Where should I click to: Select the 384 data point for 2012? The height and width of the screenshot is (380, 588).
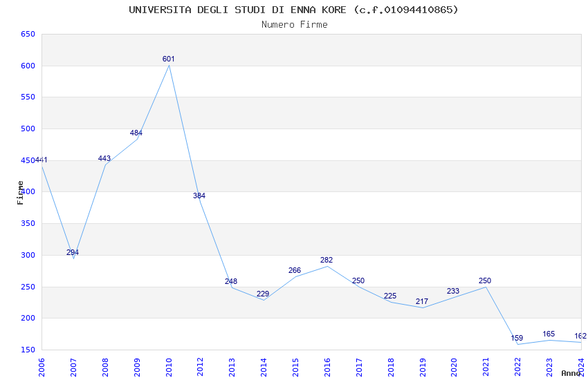199,196
